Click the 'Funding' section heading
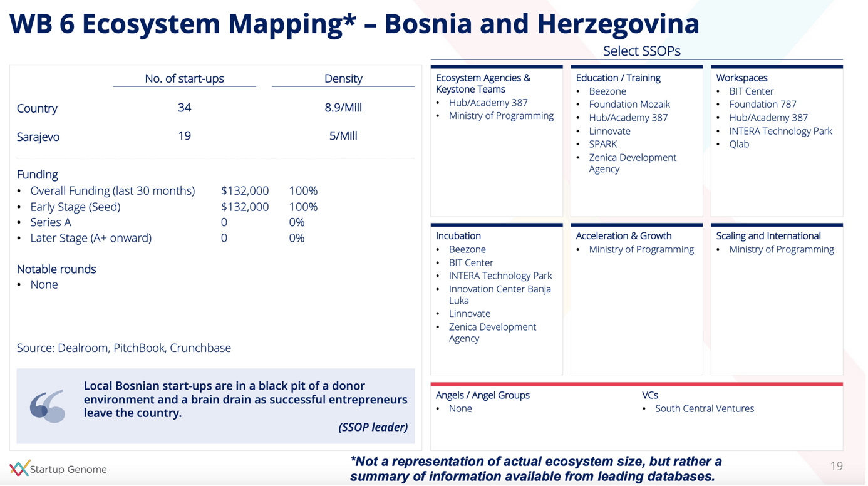 pos(37,175)
